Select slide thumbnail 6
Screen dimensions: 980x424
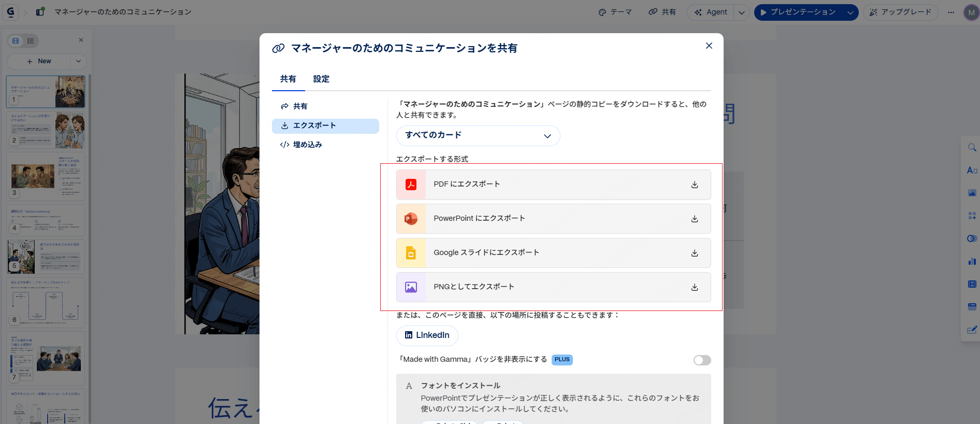[x=46, y=303]
